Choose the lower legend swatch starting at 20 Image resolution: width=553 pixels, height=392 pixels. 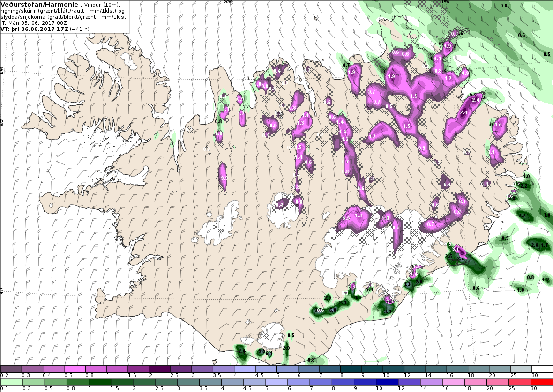[497, 383]
